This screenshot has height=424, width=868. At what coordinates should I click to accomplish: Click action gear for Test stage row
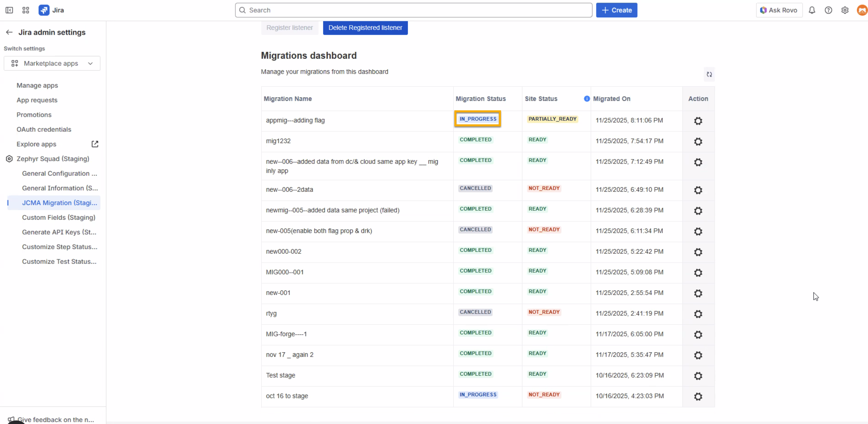point(698,376)
